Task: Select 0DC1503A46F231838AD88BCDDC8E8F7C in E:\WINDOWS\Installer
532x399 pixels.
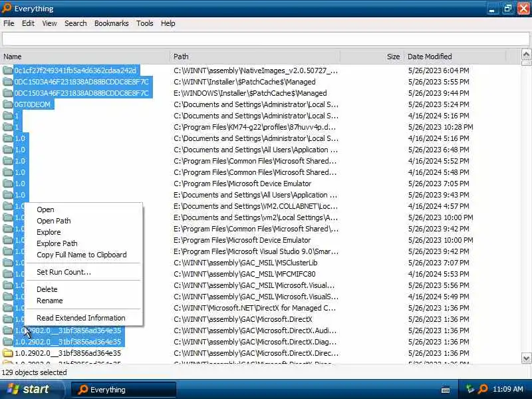Action: coord(81,93)
